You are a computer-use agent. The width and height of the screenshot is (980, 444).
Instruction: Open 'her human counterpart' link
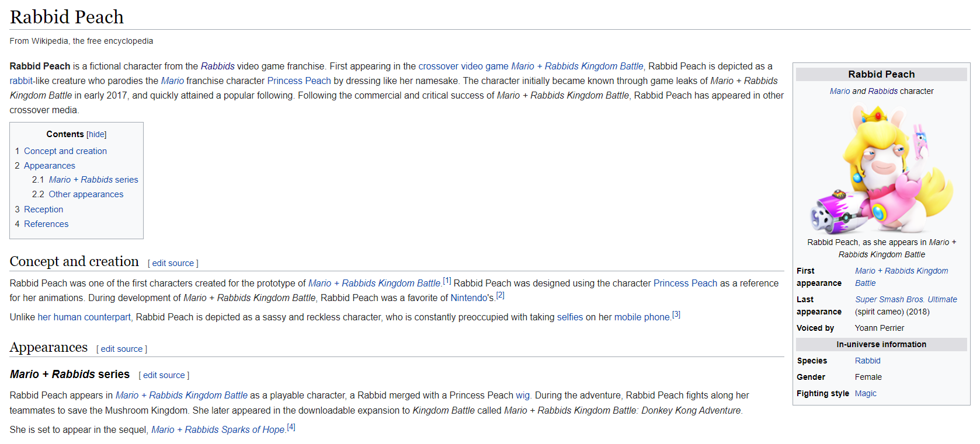pyautogui.click(x=84, y=317)
